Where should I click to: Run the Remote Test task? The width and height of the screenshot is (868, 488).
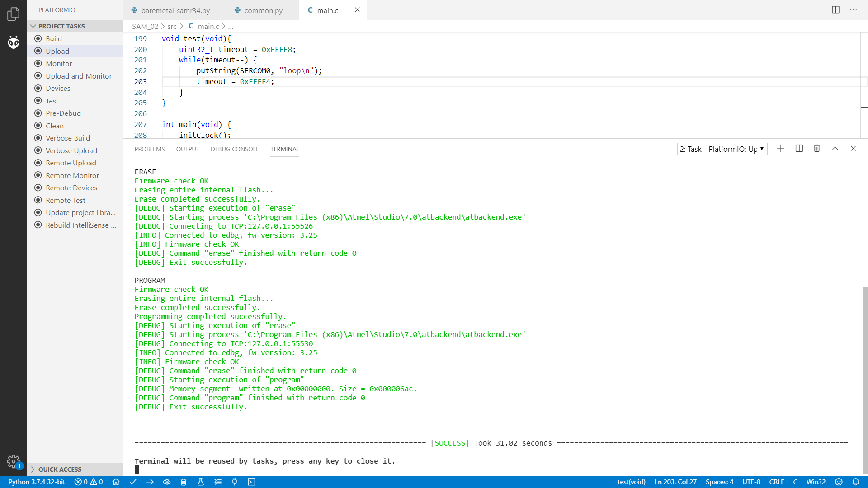(x=75, y=200)
